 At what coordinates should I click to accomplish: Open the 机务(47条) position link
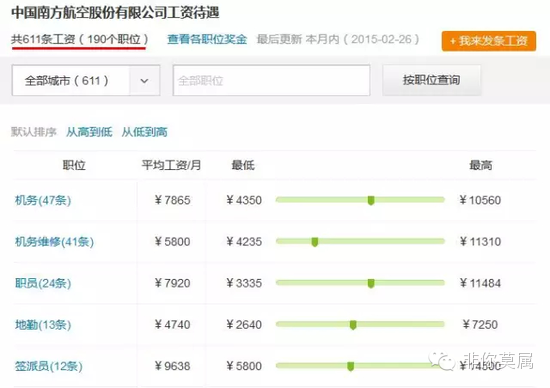pos(43,200)
